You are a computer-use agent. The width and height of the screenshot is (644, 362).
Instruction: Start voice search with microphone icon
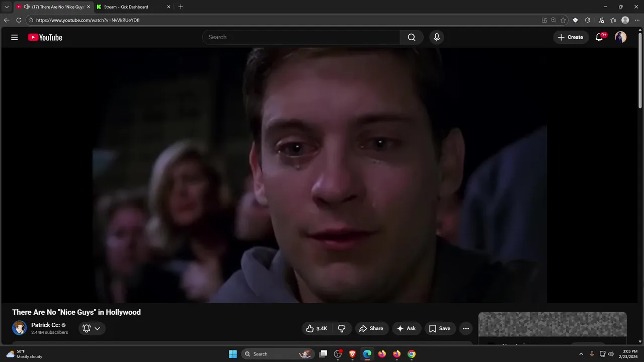click(437, 37)
